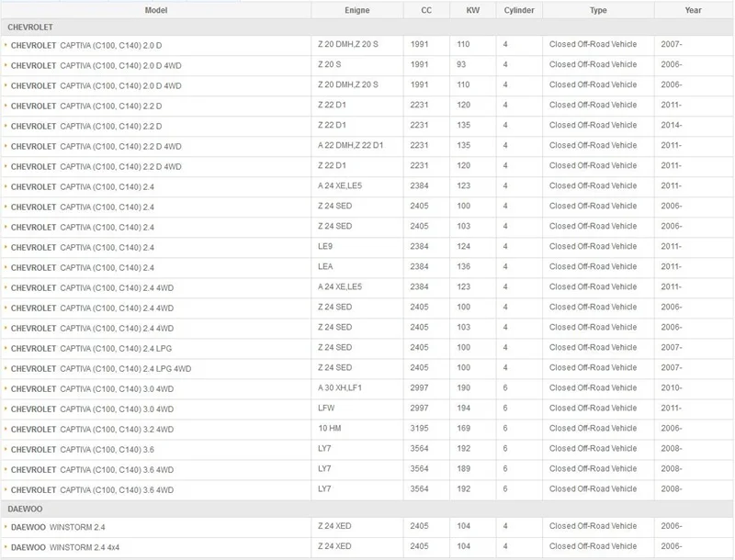Select the KW column header
Screen dimensions: 735x560
[x=472, y=10]
